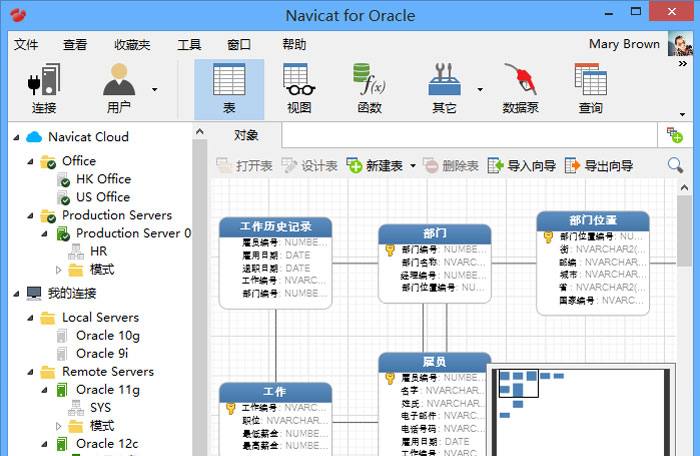Expand the toolbar options arrow
The image size is (700, 456).
[683, 115]
